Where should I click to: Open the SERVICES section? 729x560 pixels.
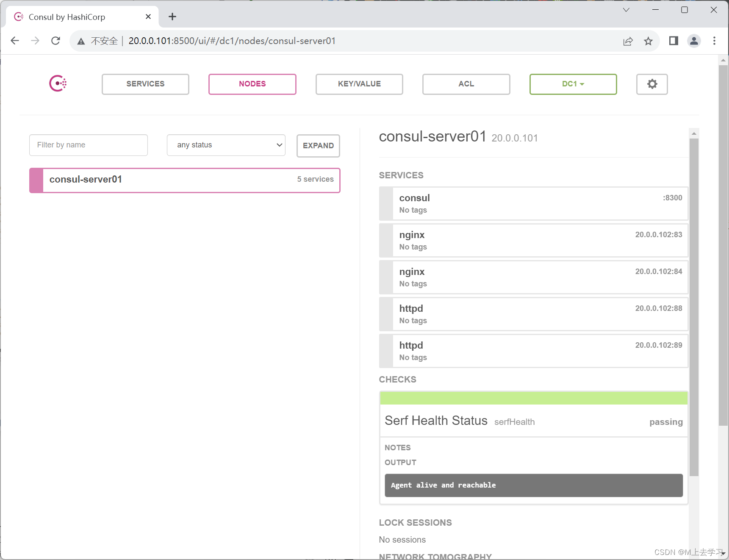coord(145,84)
